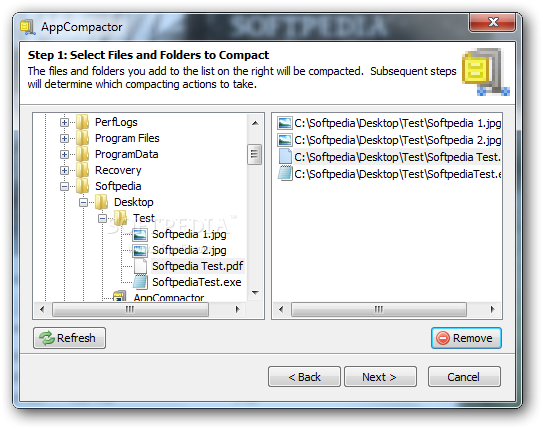Click file list horizontal scrollbar left arrow
This screenshot has height=429, width=543.
[x=281, y=309]
